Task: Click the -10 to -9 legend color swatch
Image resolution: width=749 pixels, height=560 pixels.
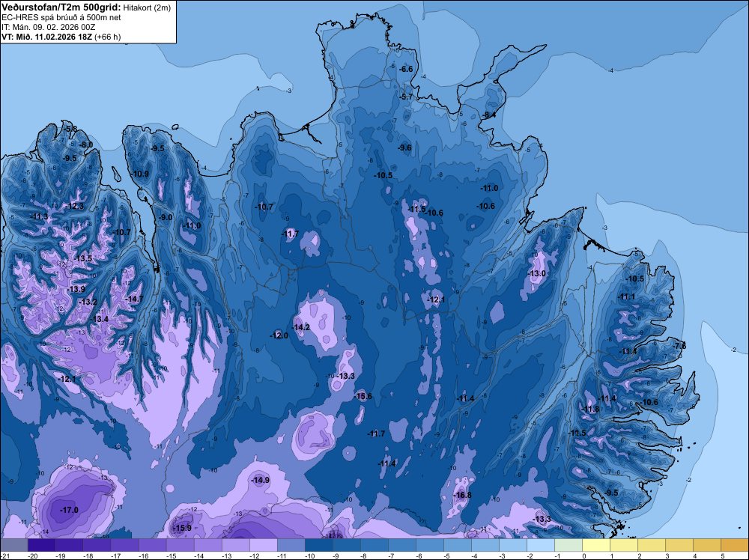Action: pos(318,545)
